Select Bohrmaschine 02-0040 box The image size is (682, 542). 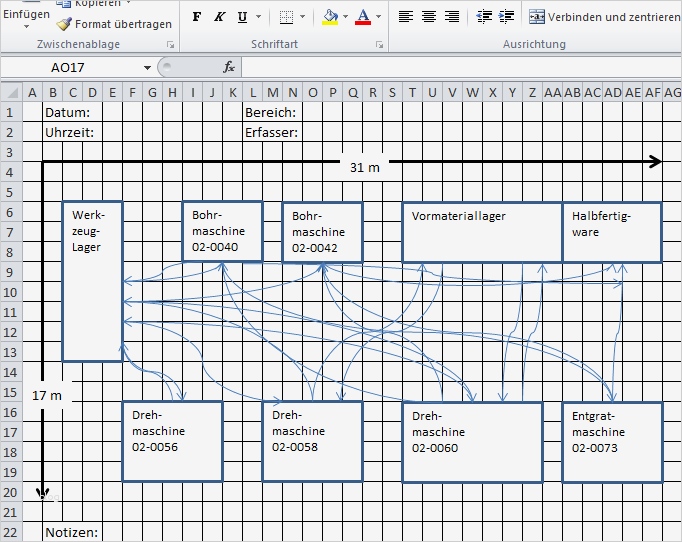click(x=222, y=231)
